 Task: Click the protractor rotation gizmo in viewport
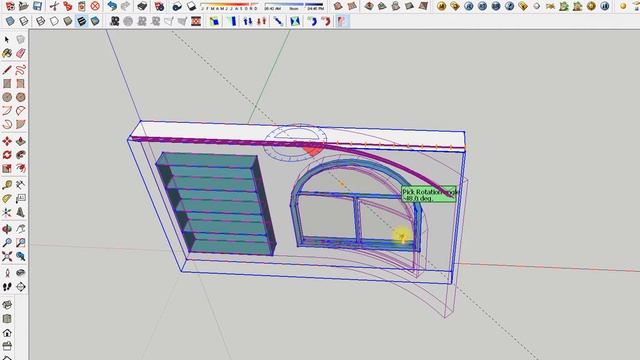point(296,143)
